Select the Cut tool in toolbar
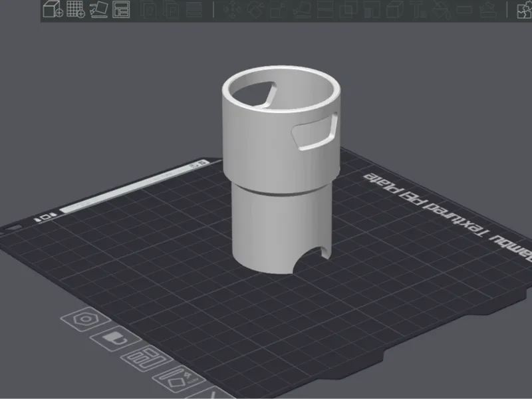Image resolution: width=532 pixels, height=399 pixels. point(325,9)
